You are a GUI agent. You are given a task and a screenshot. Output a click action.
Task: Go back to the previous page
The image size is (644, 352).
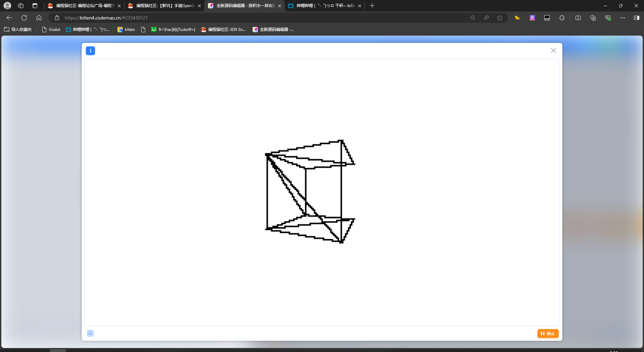tap(9, 18)
